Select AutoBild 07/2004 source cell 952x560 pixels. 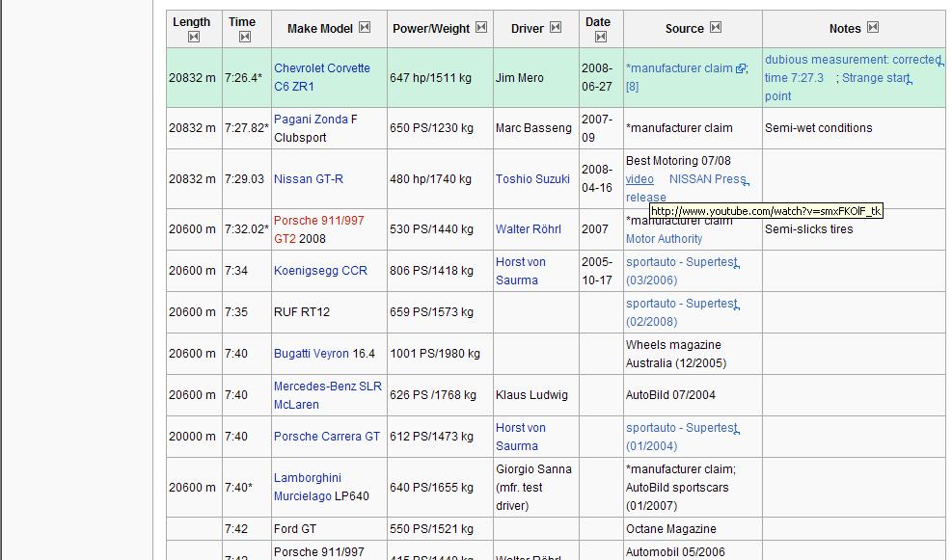click(x=693, y=395)
